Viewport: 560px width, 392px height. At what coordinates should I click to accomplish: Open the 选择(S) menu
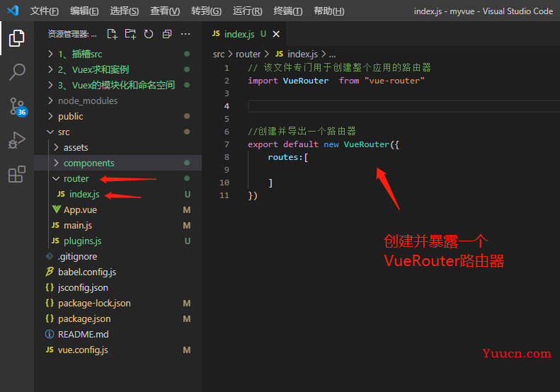click(x=125, y=11)
